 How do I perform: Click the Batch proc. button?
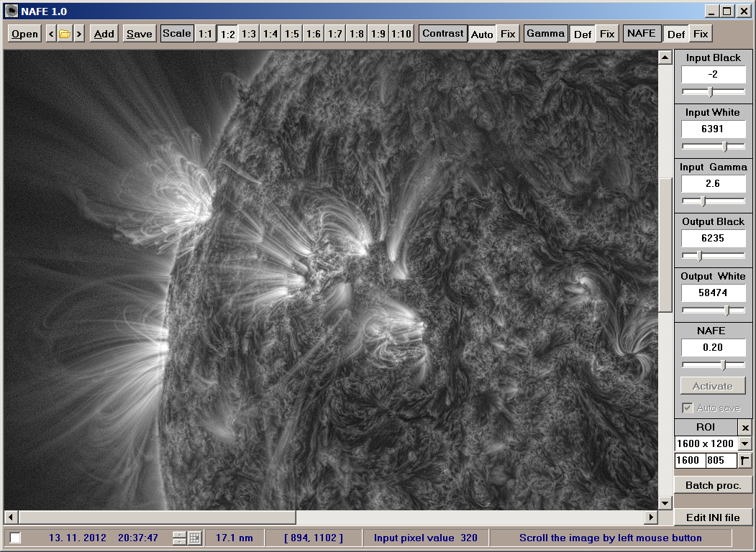pos(713,485)
